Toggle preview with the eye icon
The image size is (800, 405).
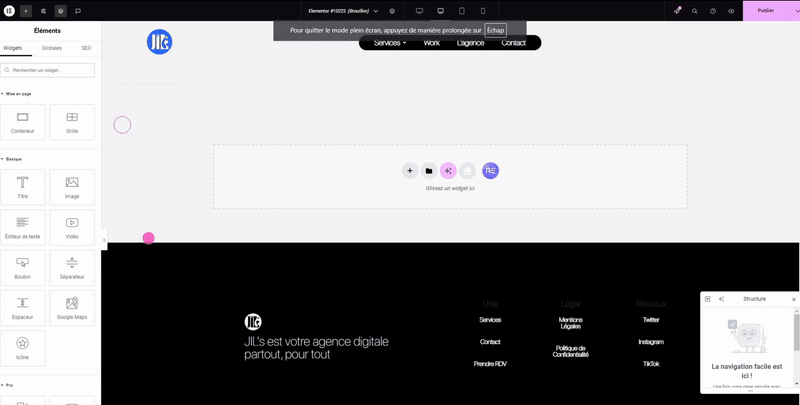coord(731,11)
